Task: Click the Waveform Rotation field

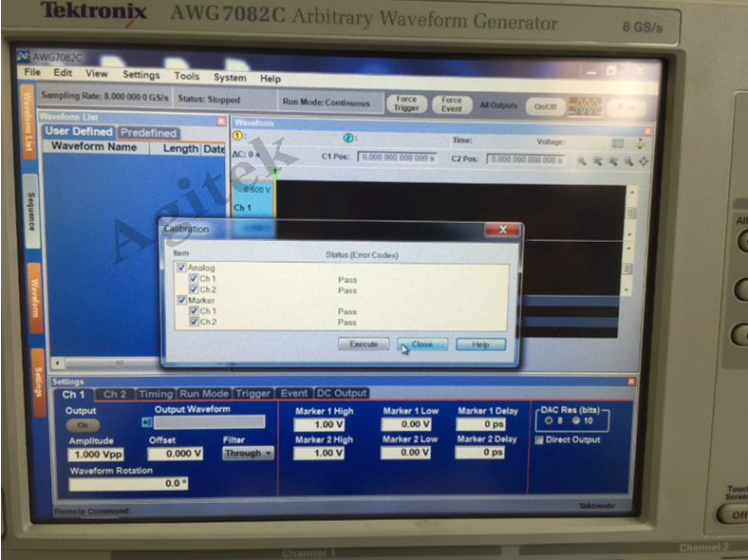Action: 128,484
